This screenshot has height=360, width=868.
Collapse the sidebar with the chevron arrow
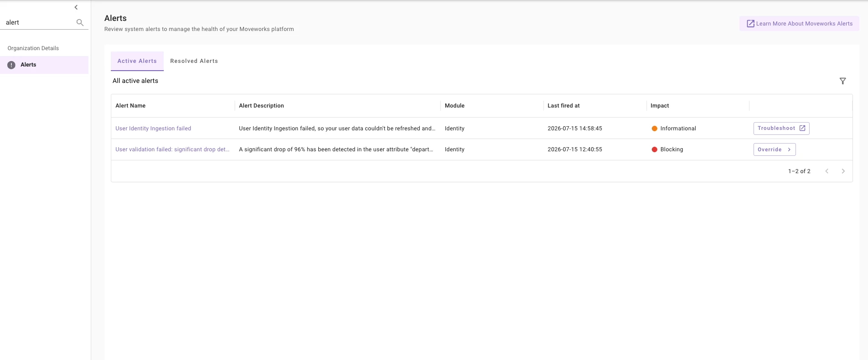coord(76,7)
